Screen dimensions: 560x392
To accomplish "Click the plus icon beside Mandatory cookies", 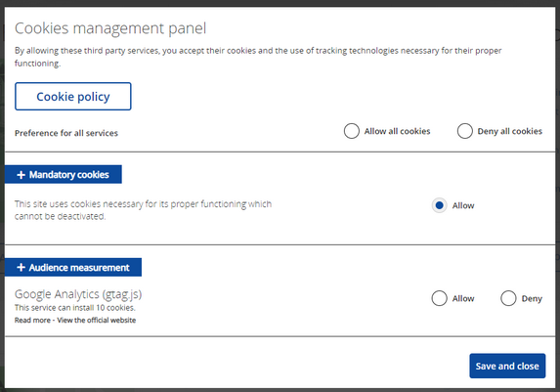I will click(22, 175).
